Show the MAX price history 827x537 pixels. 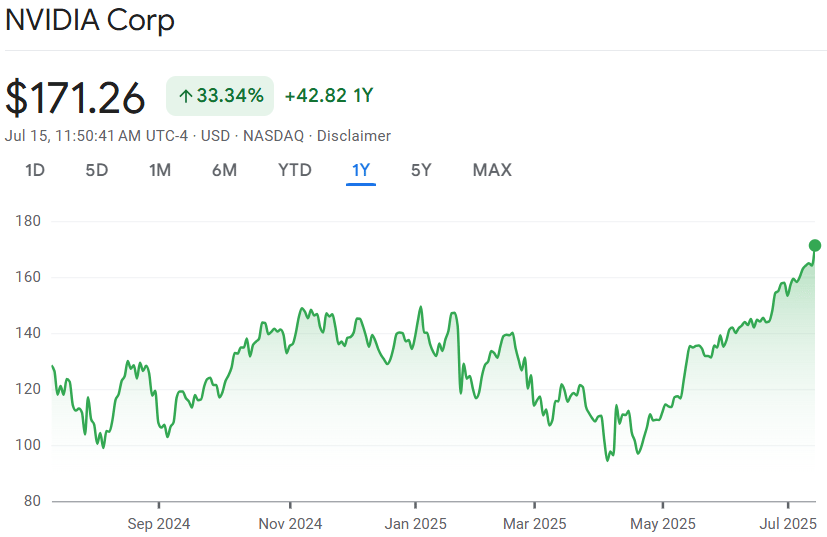coord(492,170)
